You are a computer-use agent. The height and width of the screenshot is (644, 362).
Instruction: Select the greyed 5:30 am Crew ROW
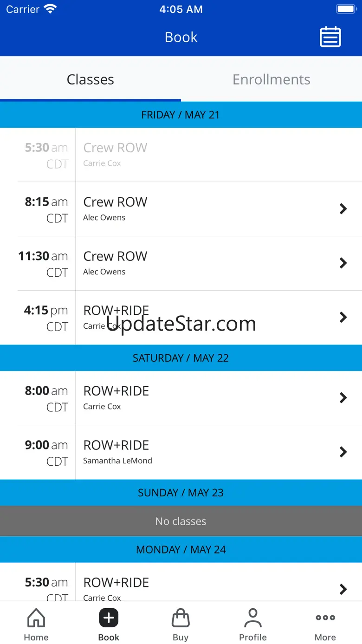click(x=181, y=155)
